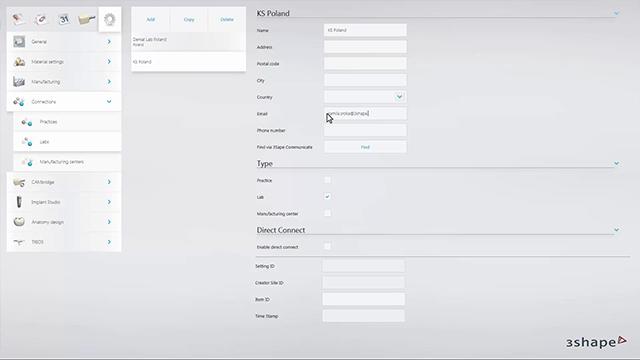Click the Delete button
Image resolution: width=640 pixels, height=360 pixels.
(227, 19)
